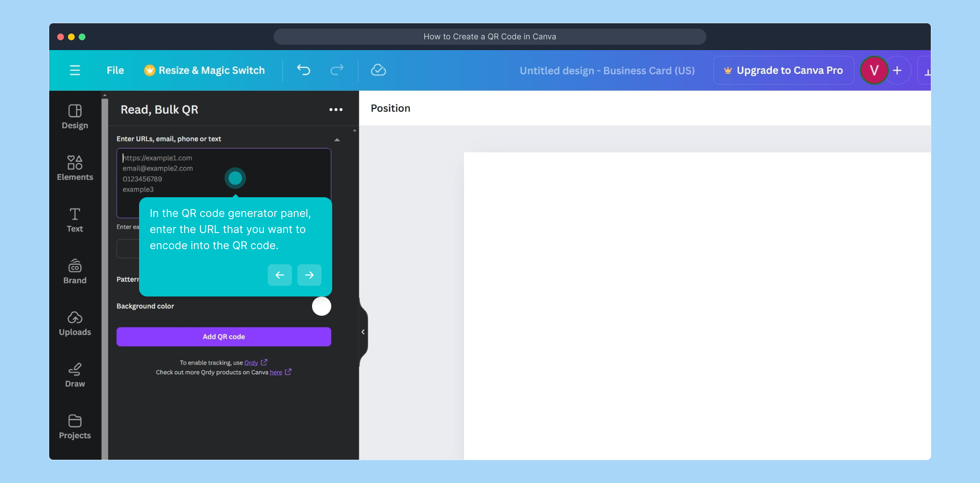Image resolution: width=980 pixels, height=483 pixels.
Task: Click the Undo icon in the toolbar
Action: point(304,70)
